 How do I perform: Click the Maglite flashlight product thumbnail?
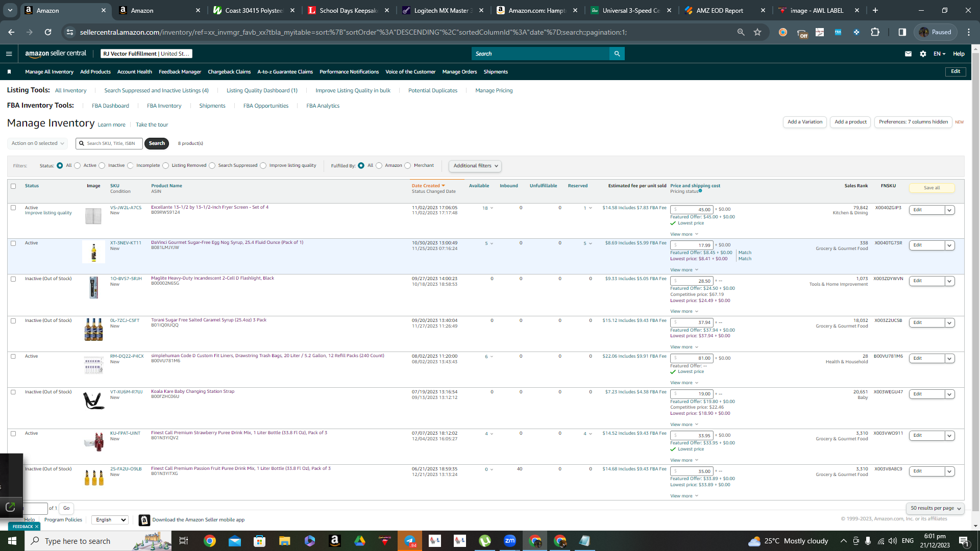click(x=93, y=288)
